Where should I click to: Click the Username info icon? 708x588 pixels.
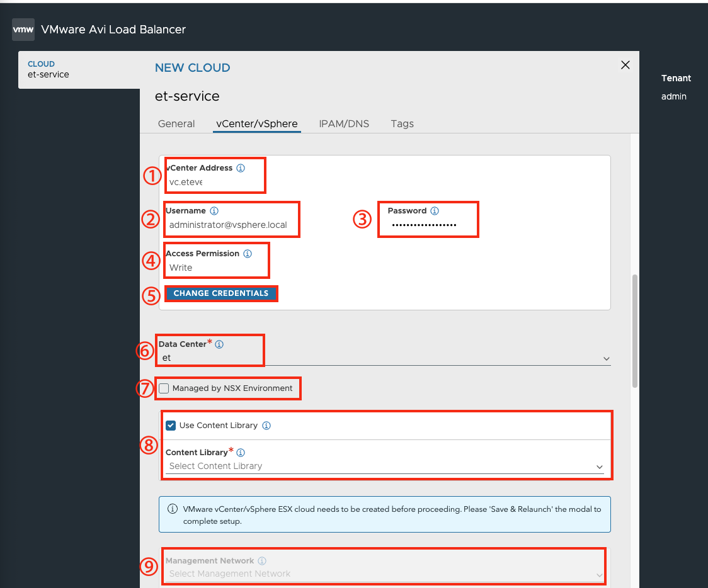point(214,211)
